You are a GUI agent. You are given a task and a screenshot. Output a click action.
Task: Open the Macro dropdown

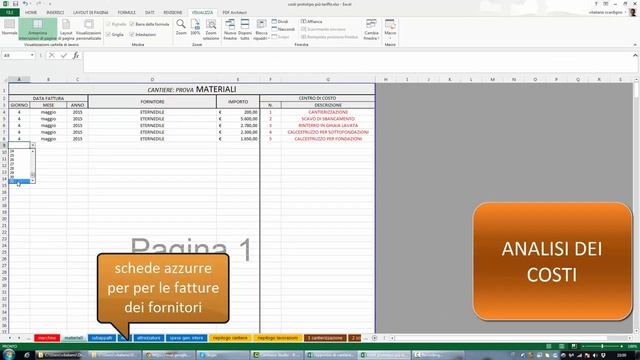pos(390,29)
